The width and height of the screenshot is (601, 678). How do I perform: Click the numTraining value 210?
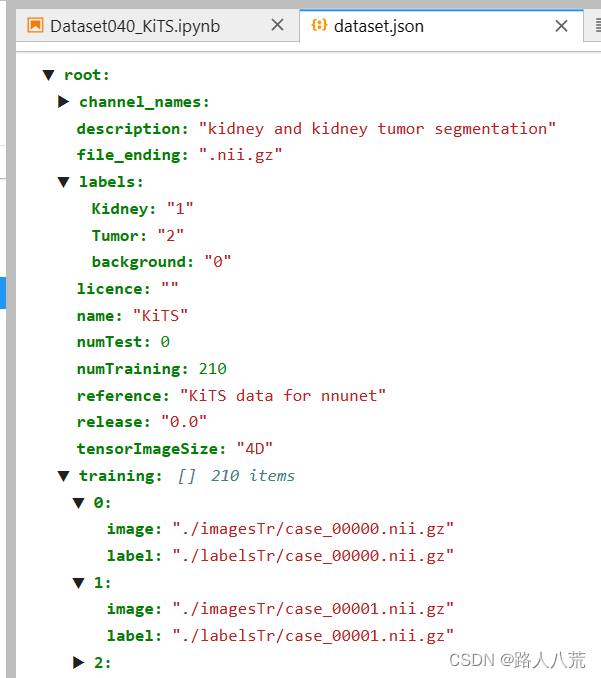[x=212, y=369]
